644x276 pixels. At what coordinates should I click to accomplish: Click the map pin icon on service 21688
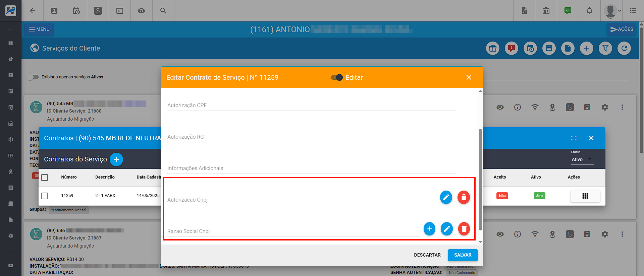click(x=552, y=107)
